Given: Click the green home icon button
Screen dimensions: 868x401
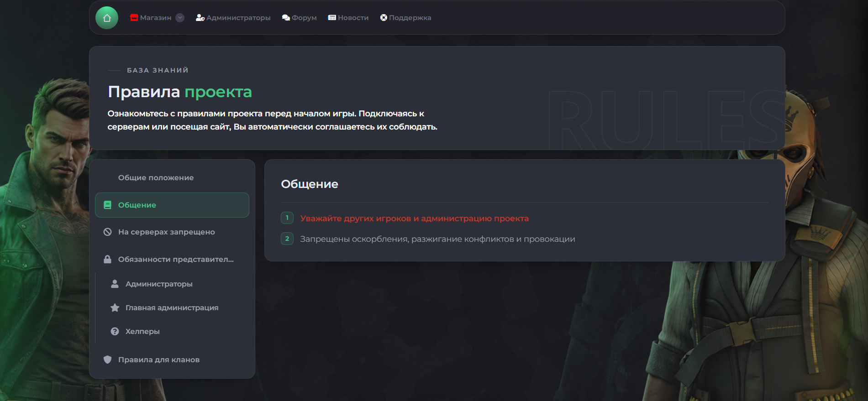Looking at the screenshot, I should (107, 18).
